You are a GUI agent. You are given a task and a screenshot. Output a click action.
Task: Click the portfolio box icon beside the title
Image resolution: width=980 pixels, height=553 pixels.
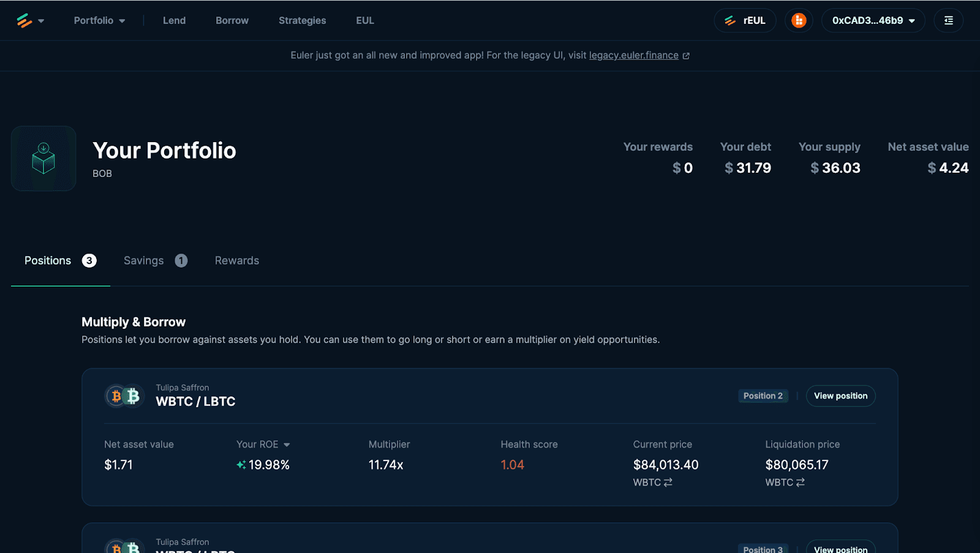click(43, 159)
